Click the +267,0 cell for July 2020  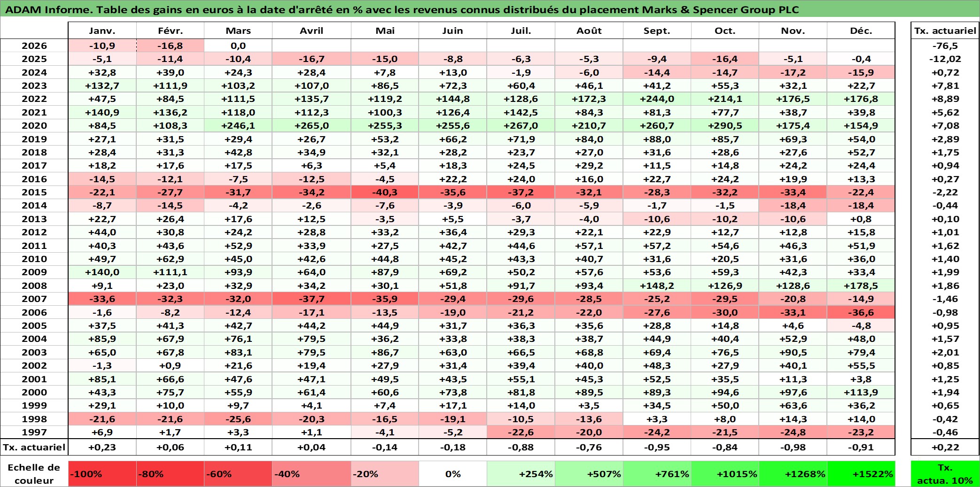(521, 125)
